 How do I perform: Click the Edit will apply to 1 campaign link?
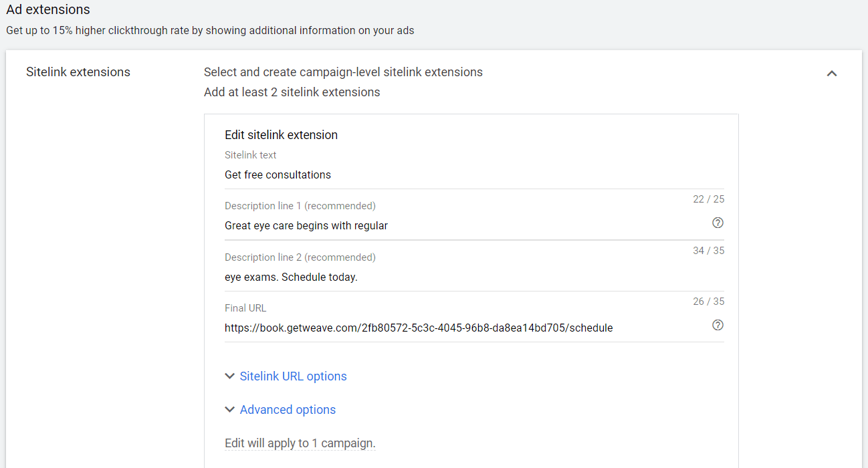coord(300,443)
